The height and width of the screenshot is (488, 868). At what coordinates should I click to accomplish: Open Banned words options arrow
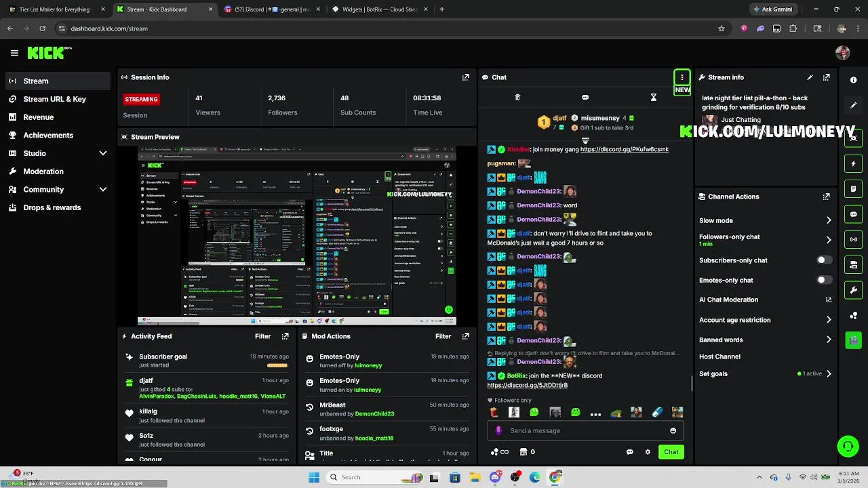click(x=829, y=340)
